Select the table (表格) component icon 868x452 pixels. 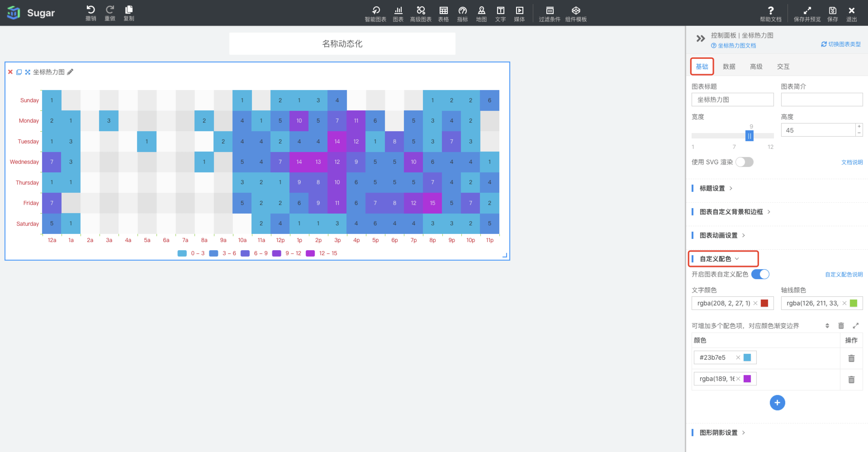coord(443,14)
